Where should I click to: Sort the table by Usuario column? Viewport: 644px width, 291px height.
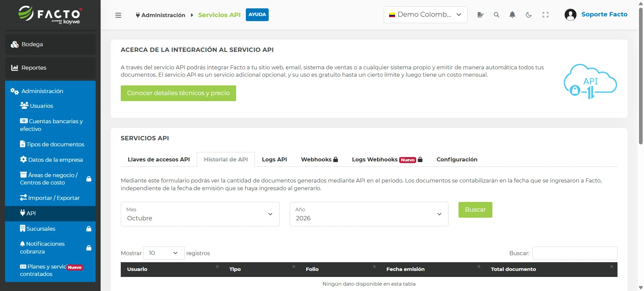(x=172, y=269)
